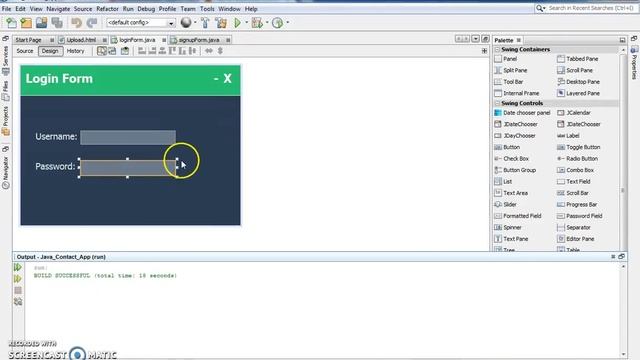Viewport: 640px width, 360px height.
Task: Open the Debug Project dropdown arrow
Action: point(267,22)
